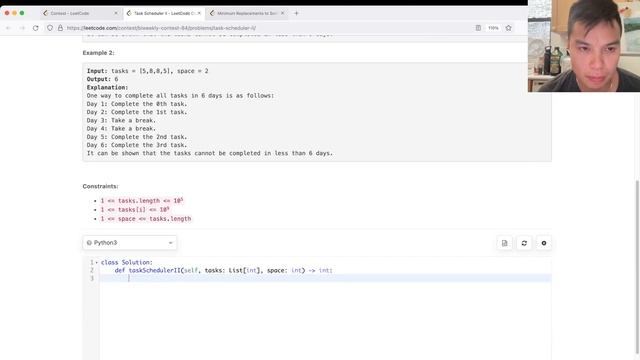640x360 pixels.
Task: Open a new tab with the plus button
Action: [x=296, y=13]
